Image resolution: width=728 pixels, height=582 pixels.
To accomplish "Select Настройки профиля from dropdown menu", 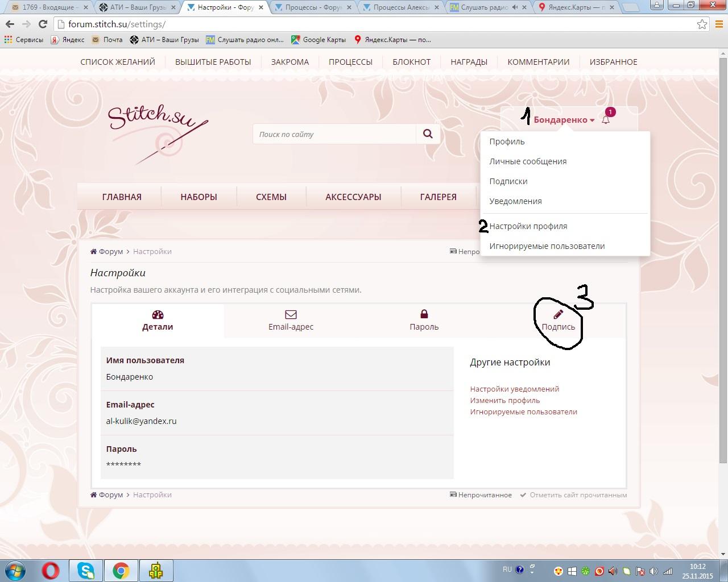I will (528, 226).
